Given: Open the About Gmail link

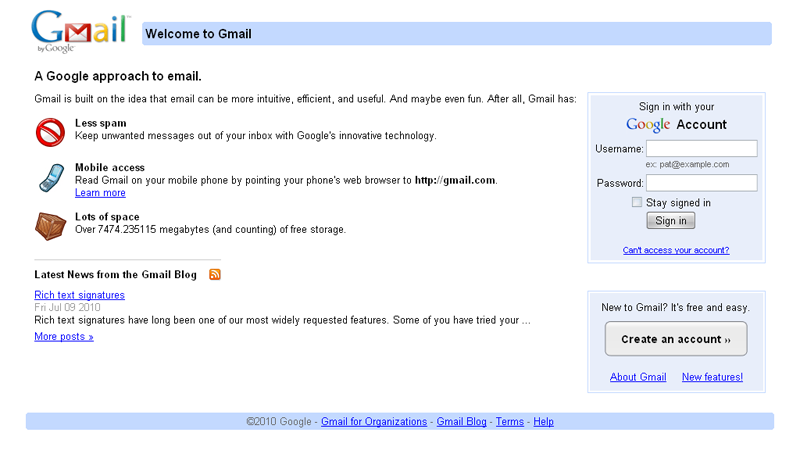Looking at the screenshot, I should coord(638,377).
